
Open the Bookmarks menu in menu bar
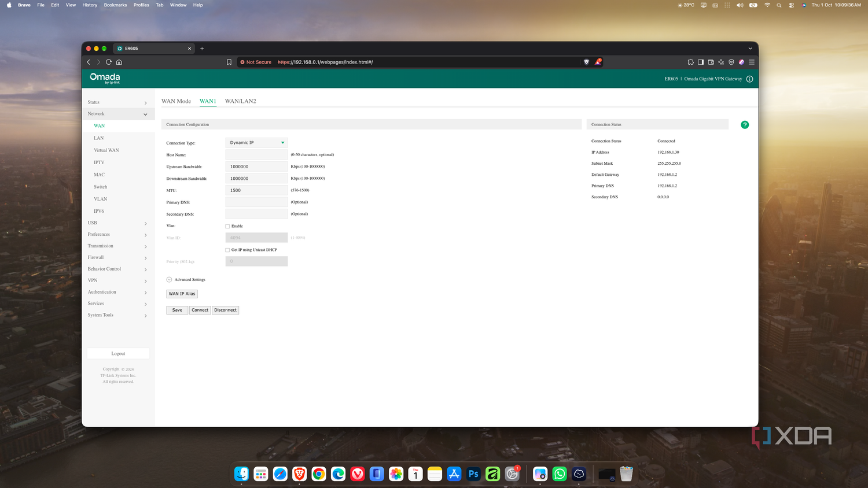[x=115, y=5]
